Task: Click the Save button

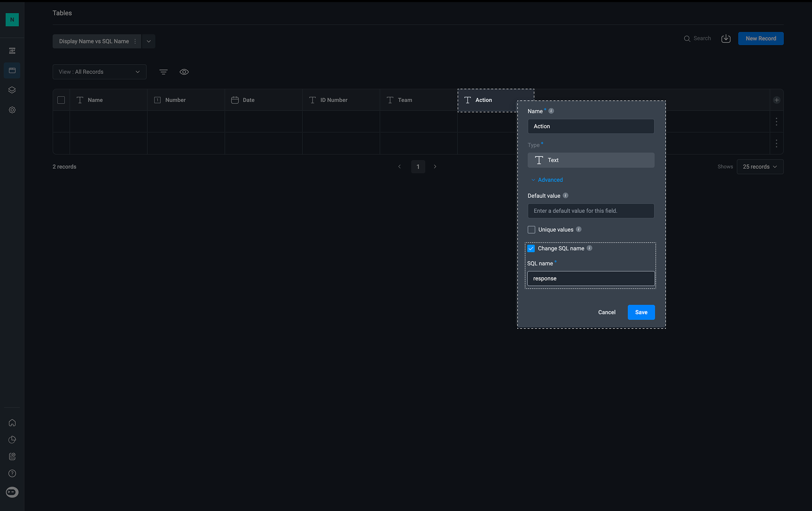Action: [x=641, y=312]
